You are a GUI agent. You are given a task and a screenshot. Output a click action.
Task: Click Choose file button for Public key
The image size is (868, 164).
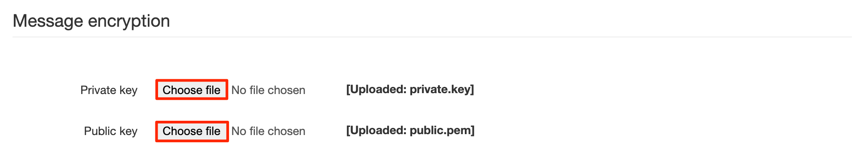tap(192, 131)
